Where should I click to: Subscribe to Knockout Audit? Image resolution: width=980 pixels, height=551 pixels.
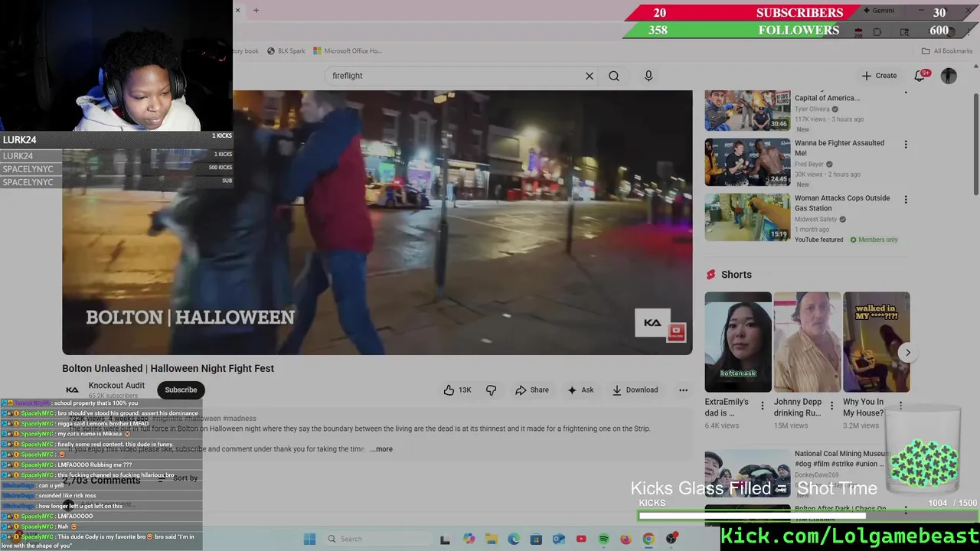click(181, 390)
